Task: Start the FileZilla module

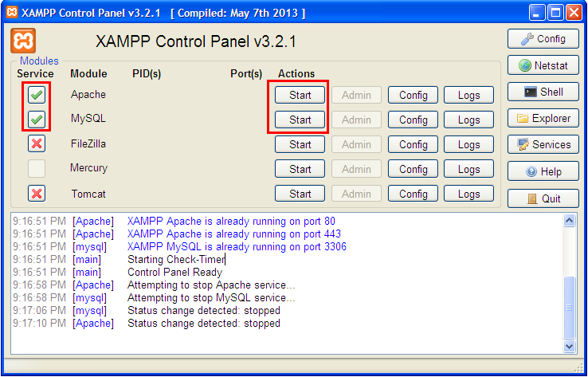Action: (300, 144)
